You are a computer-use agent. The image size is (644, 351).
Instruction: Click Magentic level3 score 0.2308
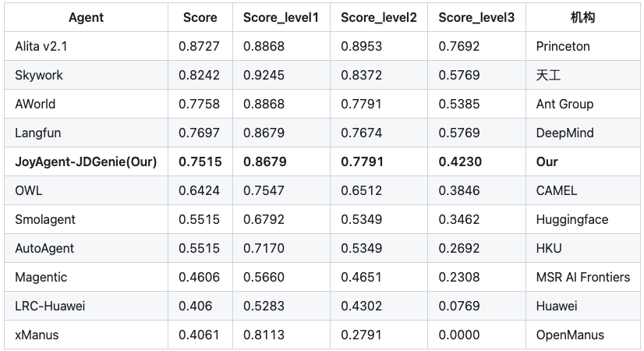[458, 277]
